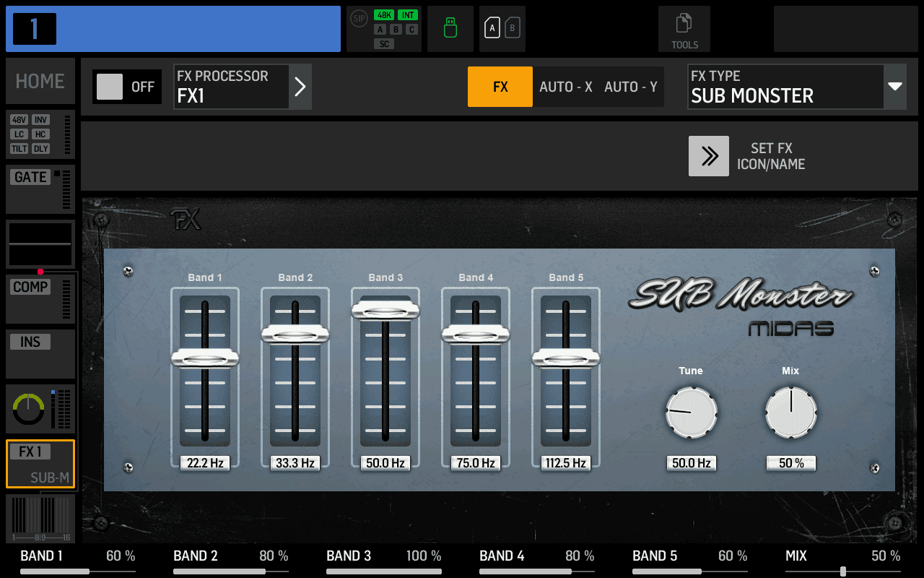
Task: Select the FX 1 SUB-M block
Action: (x=40, y=464)
